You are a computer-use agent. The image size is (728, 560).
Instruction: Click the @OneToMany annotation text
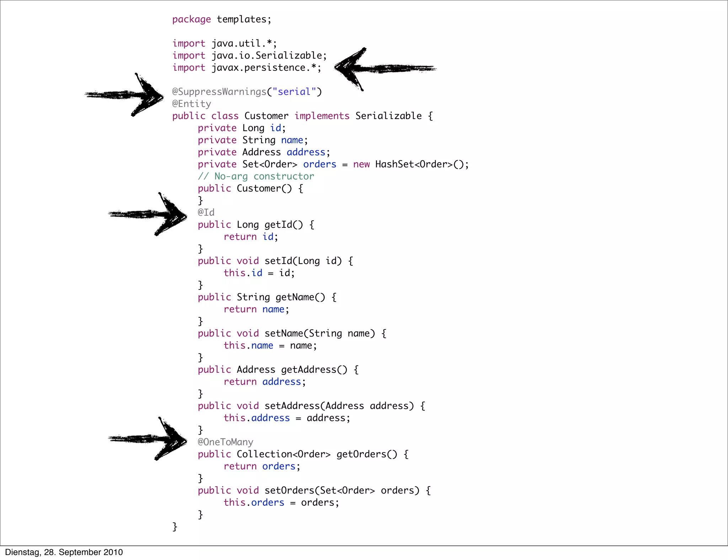pos(225,442)
